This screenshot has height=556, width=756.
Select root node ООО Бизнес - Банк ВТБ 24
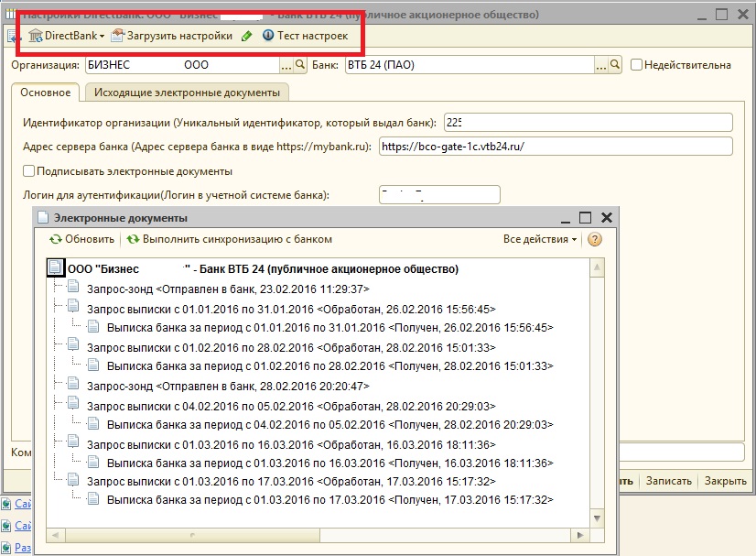[264, 269]
